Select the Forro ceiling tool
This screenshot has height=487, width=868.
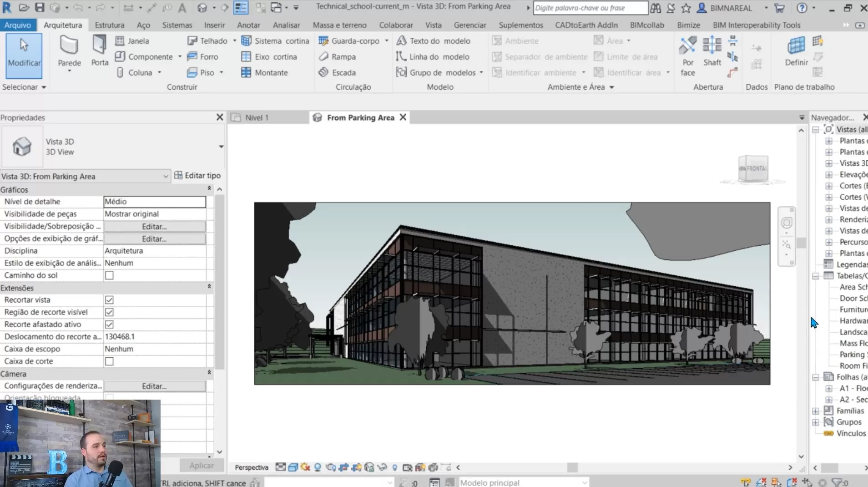click(x=203, y=57)
